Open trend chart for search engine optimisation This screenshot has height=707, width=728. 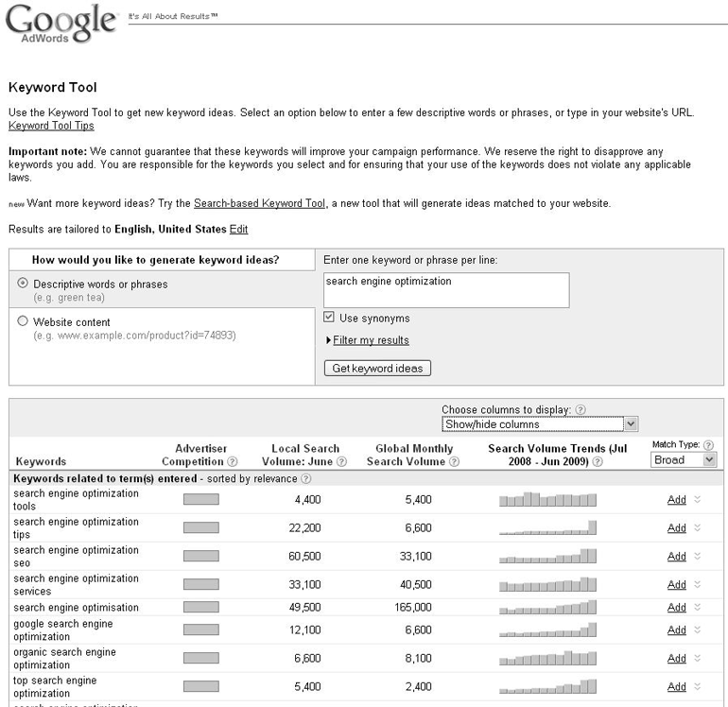(x=547, y=607)
